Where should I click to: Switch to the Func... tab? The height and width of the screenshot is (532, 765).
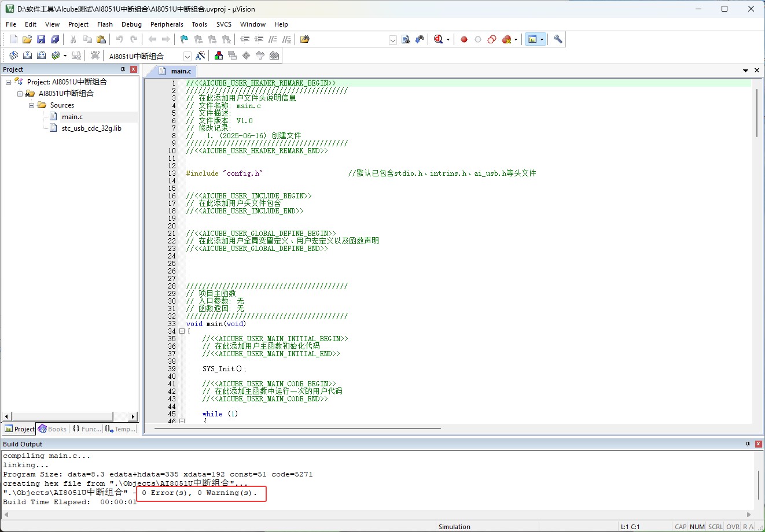pos(86,429)
